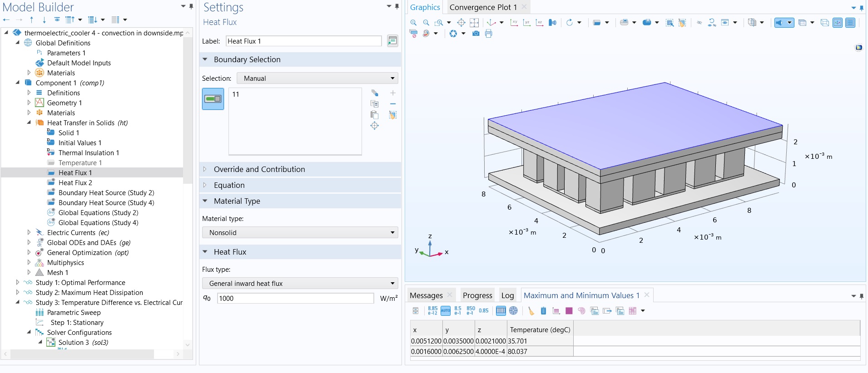The width and height of the screenshot is (868, 373).
Task: Clear the boundary selection with the broom icon
Action: [393, 115]
